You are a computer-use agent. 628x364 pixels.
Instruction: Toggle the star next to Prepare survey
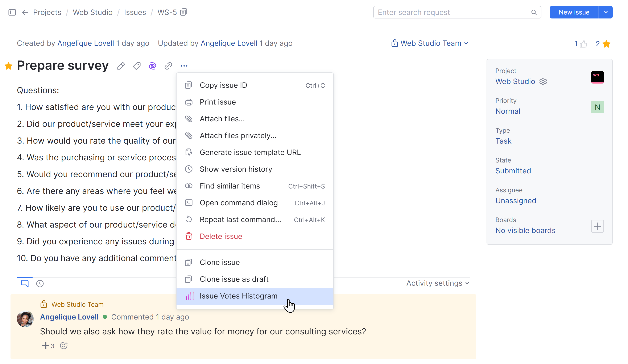pos(8,66)
